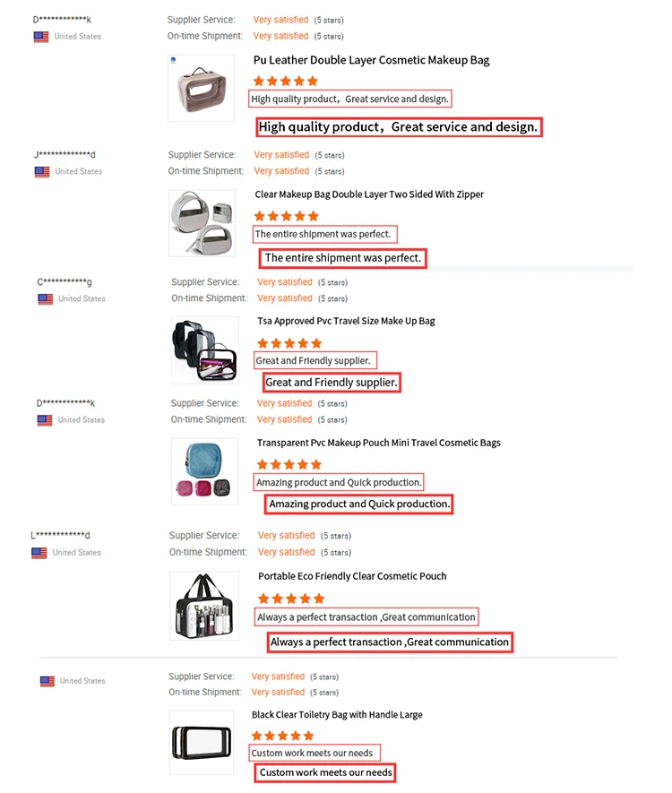Click the US flag under reviewer C***********g
Image resolution: width=672 pixels, height=793 pixels.
tap(45, 299)
